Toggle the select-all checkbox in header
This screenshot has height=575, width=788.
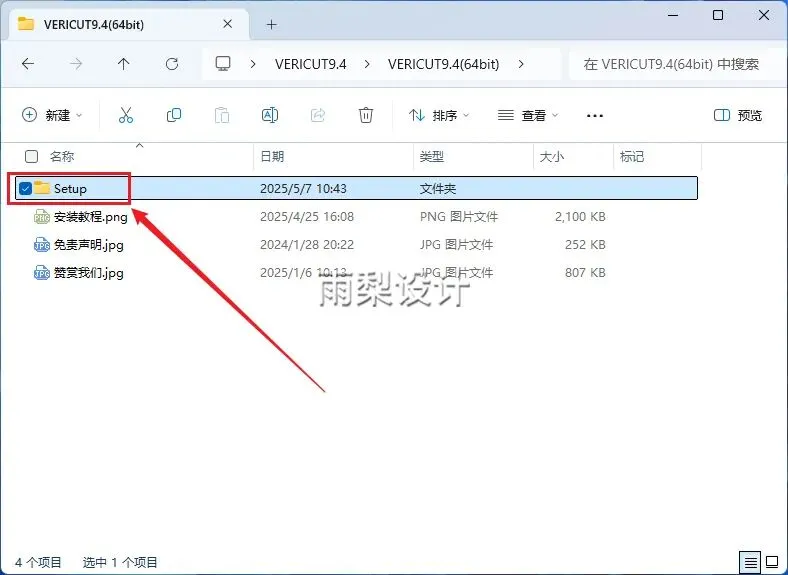click(31, 156)
